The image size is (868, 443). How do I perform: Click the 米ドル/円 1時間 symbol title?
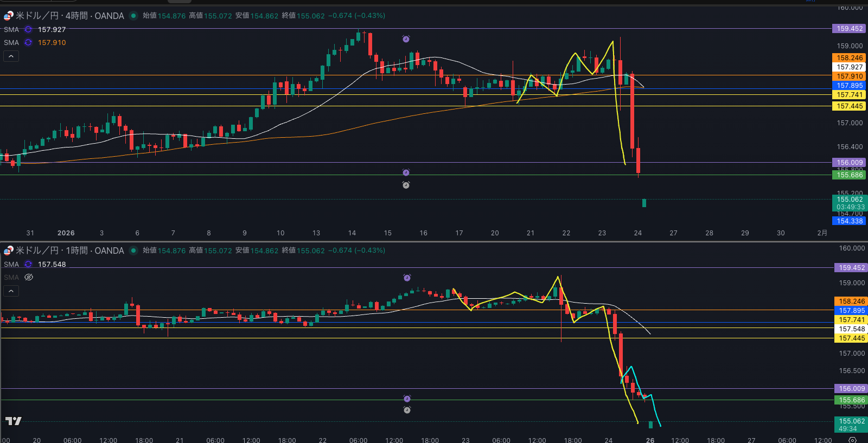(69, 251)
